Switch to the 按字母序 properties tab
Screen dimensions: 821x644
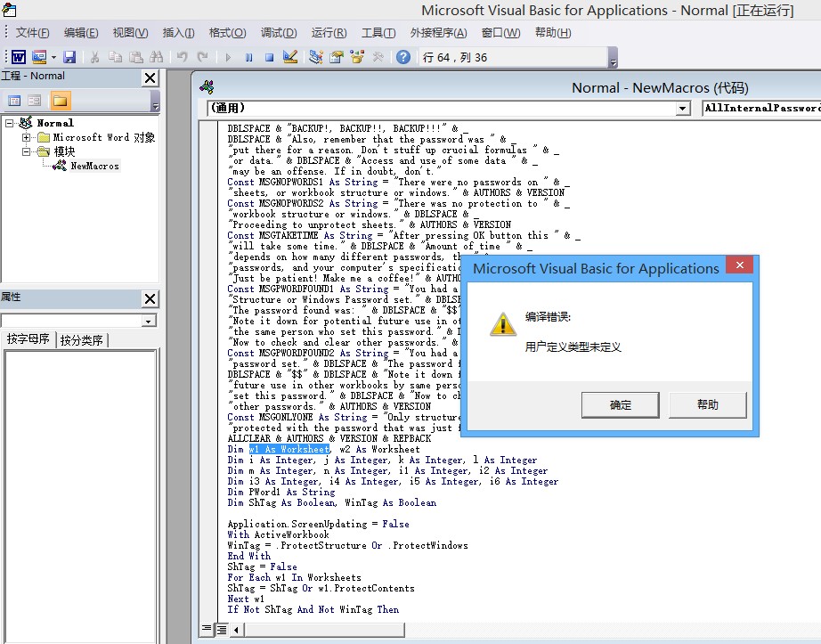tap(28, 339)
